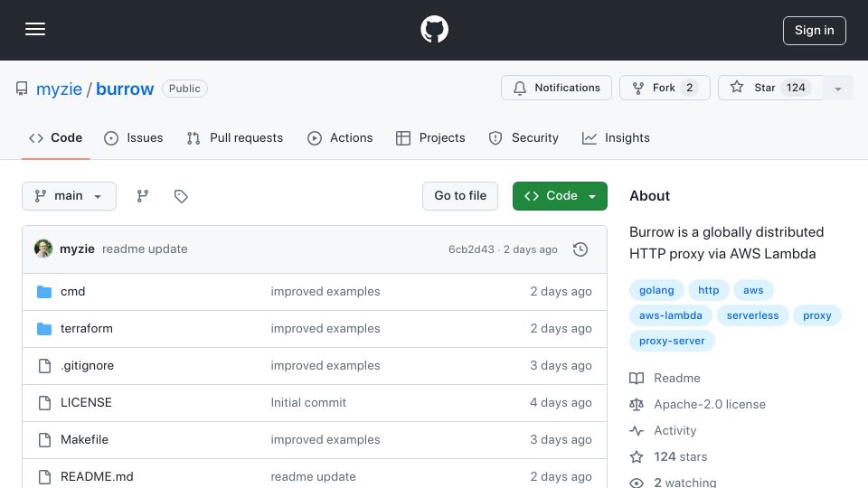The width and height of the screenshot is (868, 488).
Task: Select the golang topic tag
Action: (x=656, y=290)
